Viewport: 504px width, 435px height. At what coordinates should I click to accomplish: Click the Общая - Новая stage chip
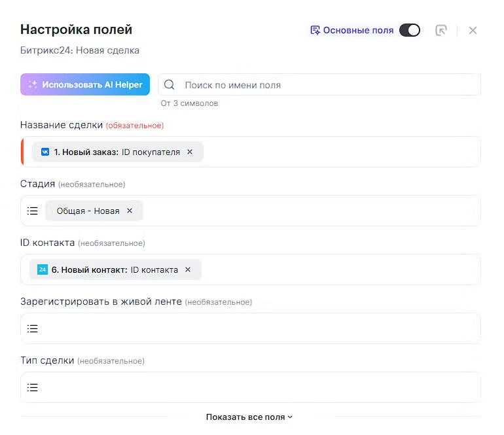click(88, 211)
